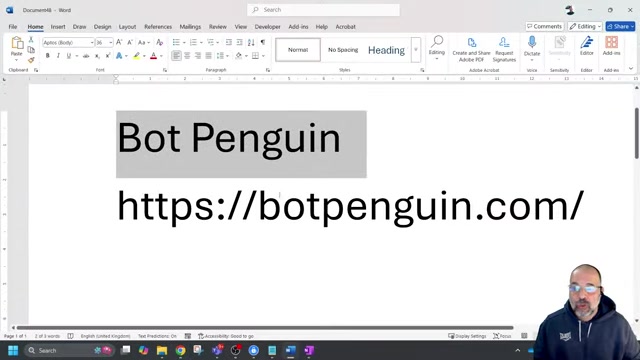This screenshot has height=360, width=640.
Task: Toggle Show/Hide paragraph marks
Action: [263, 42]
